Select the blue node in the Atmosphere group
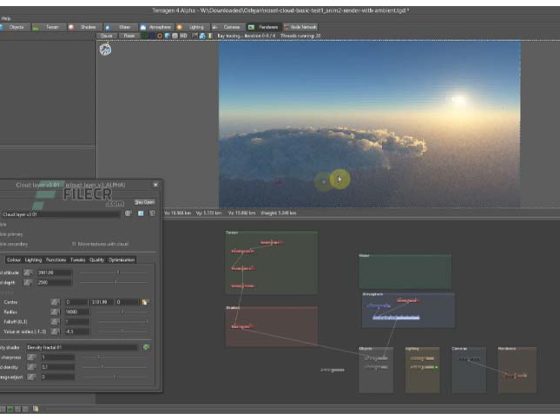The width and height of the screenshot is (560, 420). [378, 306]
